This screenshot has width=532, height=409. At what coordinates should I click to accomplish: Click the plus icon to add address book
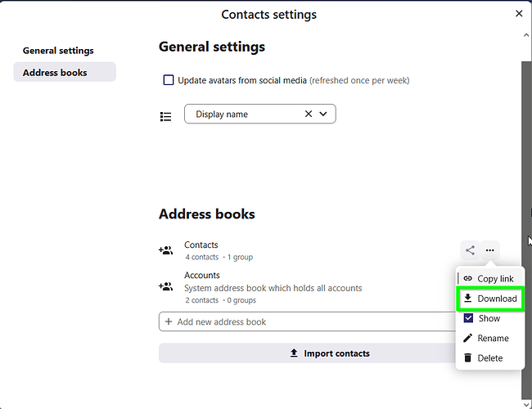click(169, 321)
